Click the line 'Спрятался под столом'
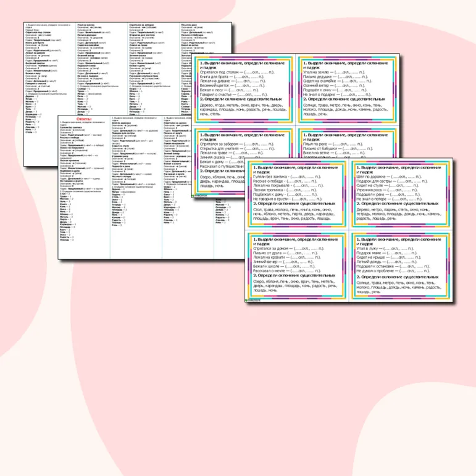 click(x=237, y=72)
